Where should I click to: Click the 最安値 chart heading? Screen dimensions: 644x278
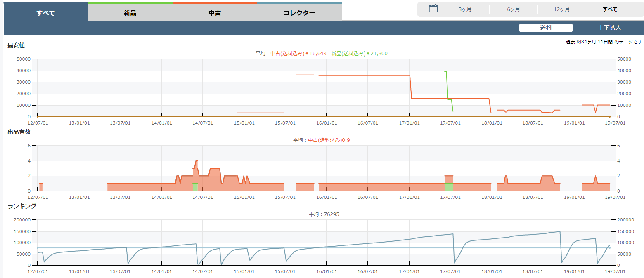(x=16, y=45)
